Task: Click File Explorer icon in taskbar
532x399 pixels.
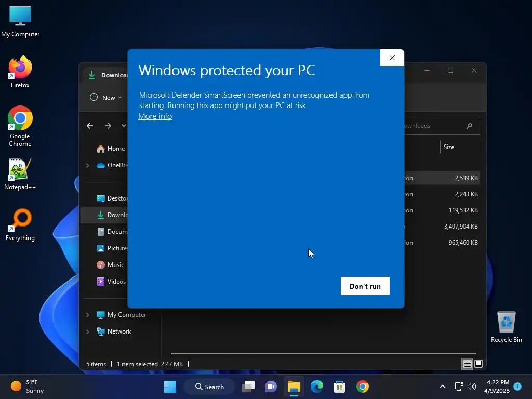Action: click(294, 387)
